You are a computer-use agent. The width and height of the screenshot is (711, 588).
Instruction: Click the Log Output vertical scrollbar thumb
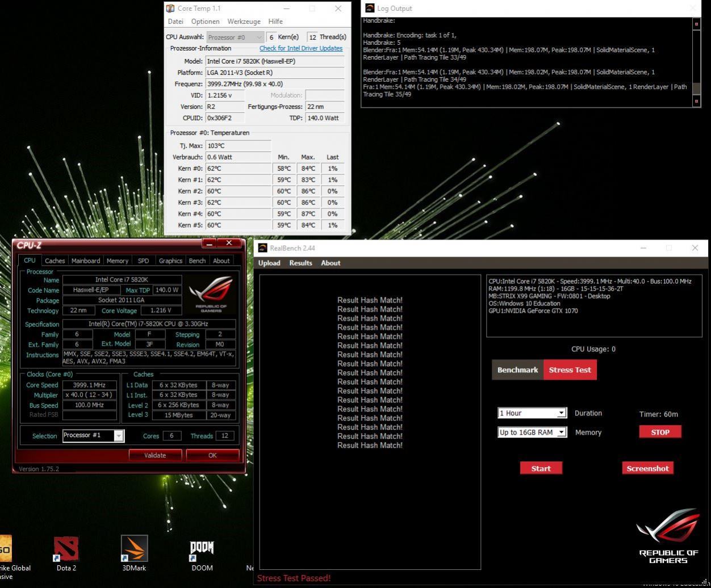pyautogui.click(x=696, y=89)
